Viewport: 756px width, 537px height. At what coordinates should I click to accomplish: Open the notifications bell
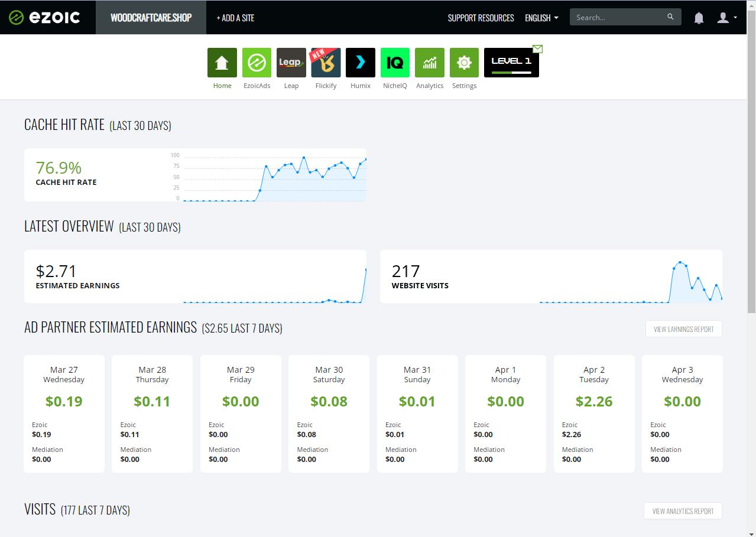[698, 18]
